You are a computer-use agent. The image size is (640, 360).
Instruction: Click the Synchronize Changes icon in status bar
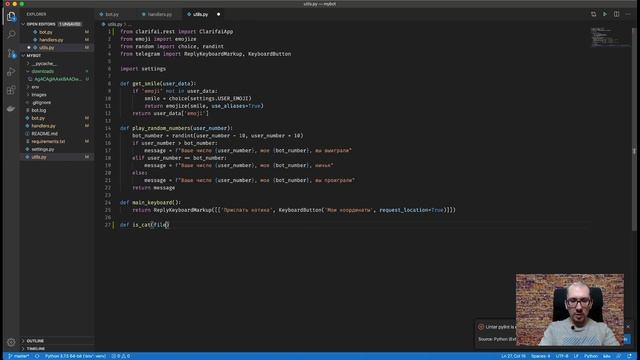click(x=37, y=356)
